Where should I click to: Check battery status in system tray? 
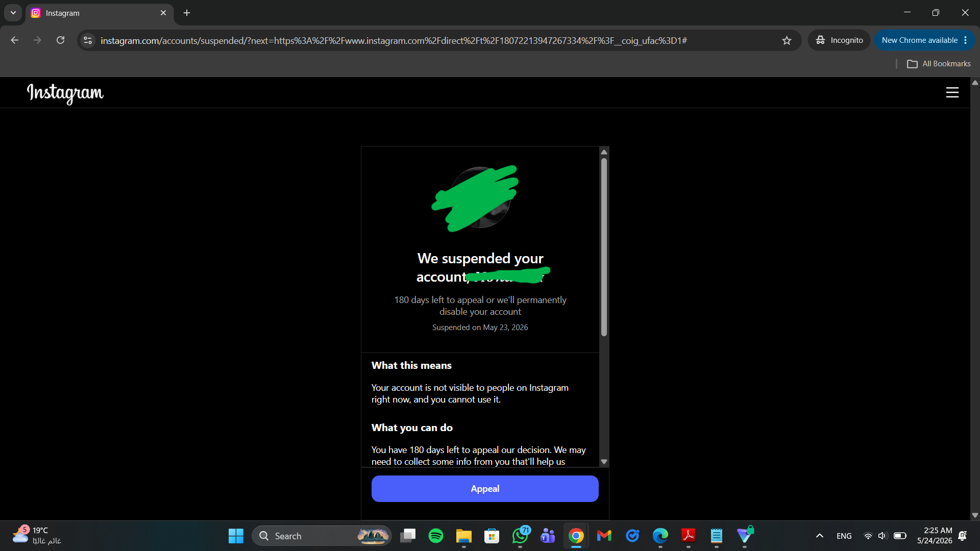point(900,536)
